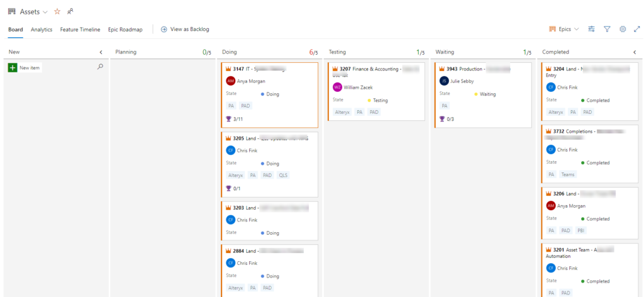
Task: Open the team members icon beside Assets
Action: (x=70, y=11)
